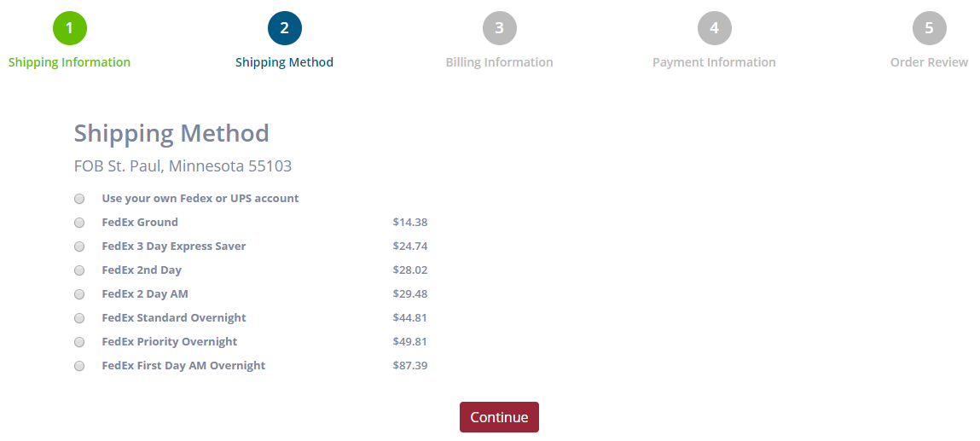Open the Shipping Method step label
Viewport: 980px width, 441px height.
coord(284,62)
